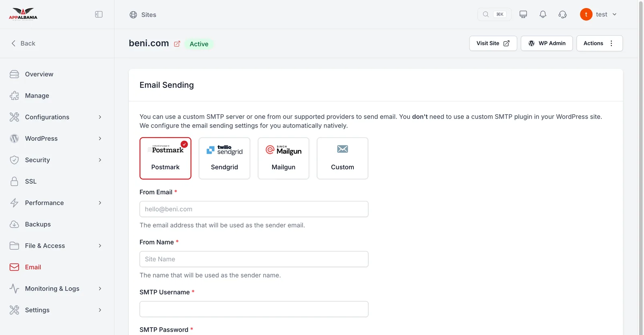Screen dimensions: 644x335
Task: Open notifications bell
Action: pyautogui.click(x=543, y=14)
